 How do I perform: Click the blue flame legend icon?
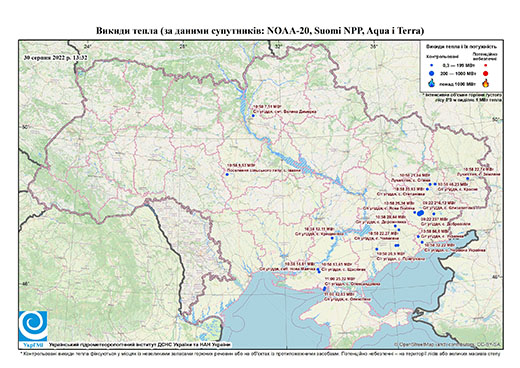pos(432,83)
